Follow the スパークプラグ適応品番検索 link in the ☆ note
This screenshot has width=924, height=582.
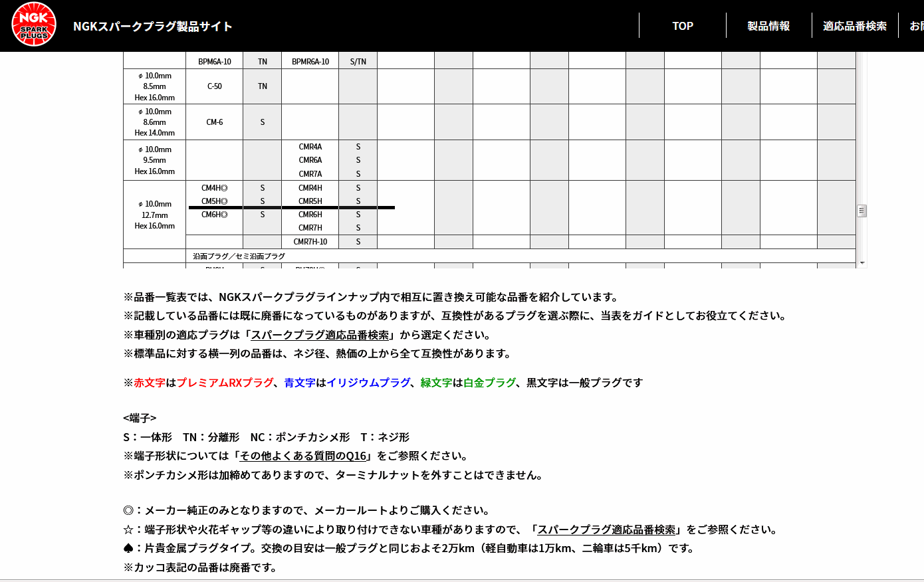coord(606,530)
